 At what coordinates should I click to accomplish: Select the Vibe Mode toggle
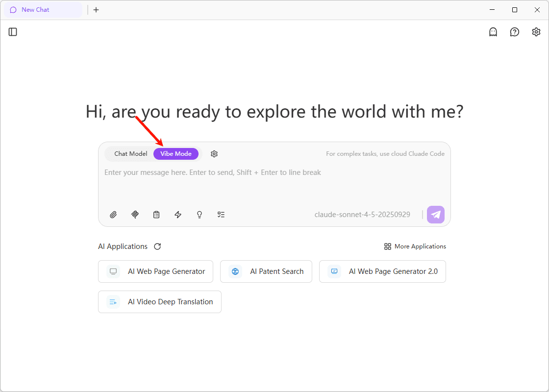click(x=176, y=154)
